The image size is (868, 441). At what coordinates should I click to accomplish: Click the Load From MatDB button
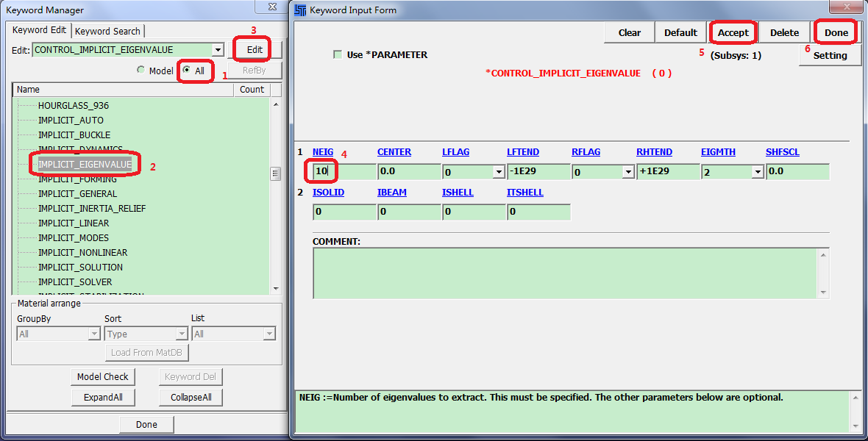point(146,353)
